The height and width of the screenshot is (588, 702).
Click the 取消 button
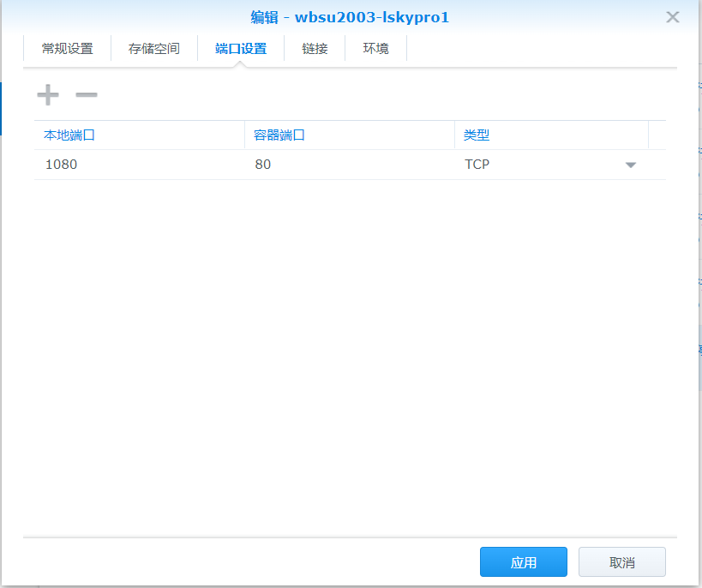[621, 562]
